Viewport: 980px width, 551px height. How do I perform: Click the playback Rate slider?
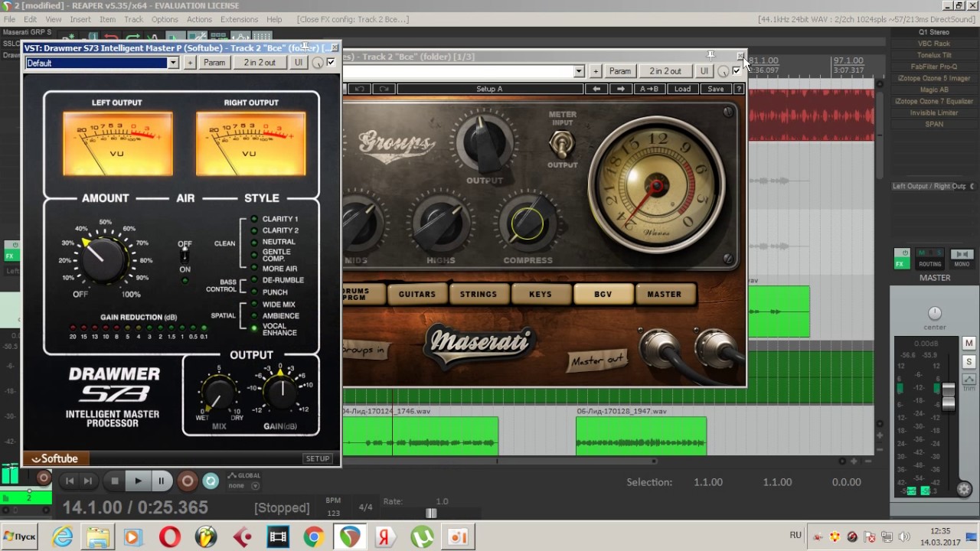[x=431, y=514]
